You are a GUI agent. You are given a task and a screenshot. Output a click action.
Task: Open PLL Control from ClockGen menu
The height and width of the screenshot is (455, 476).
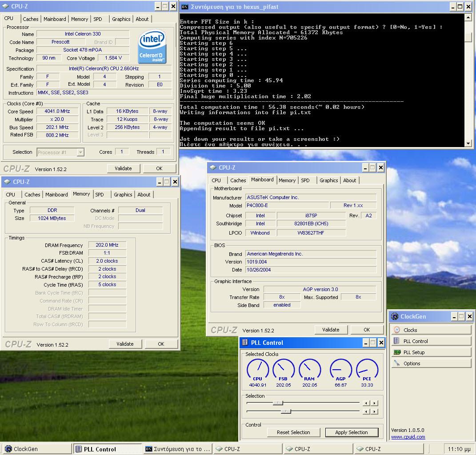[x=431, y=341]
